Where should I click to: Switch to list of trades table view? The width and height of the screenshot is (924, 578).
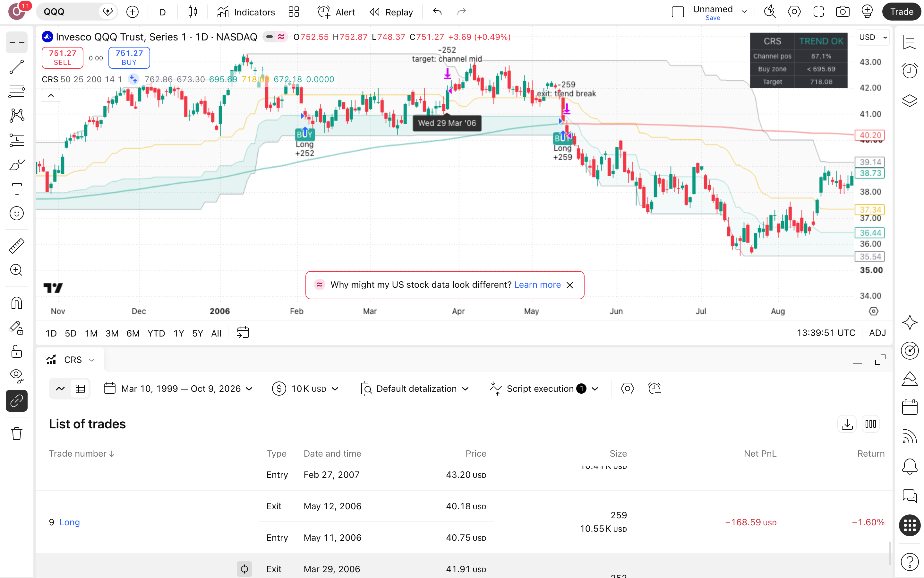[x=80, y=389]
